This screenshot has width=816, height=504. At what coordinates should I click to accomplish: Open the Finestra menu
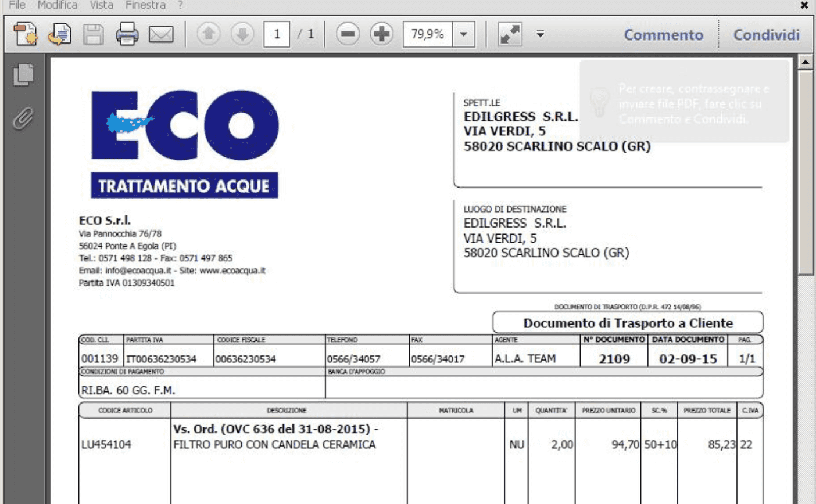pyautogui.click(x=145, y=5)
